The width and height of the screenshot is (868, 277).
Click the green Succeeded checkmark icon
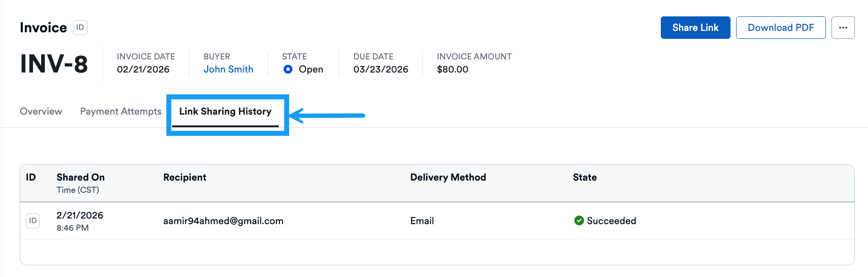[x=579, y=221]
